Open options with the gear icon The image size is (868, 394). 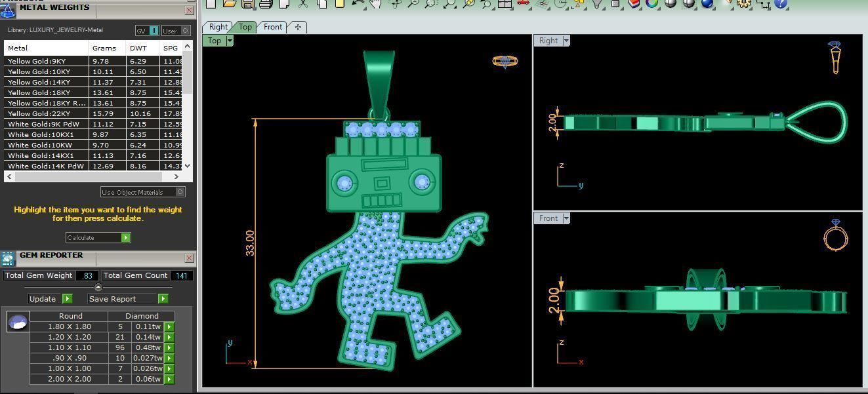(x=743, y=3)
